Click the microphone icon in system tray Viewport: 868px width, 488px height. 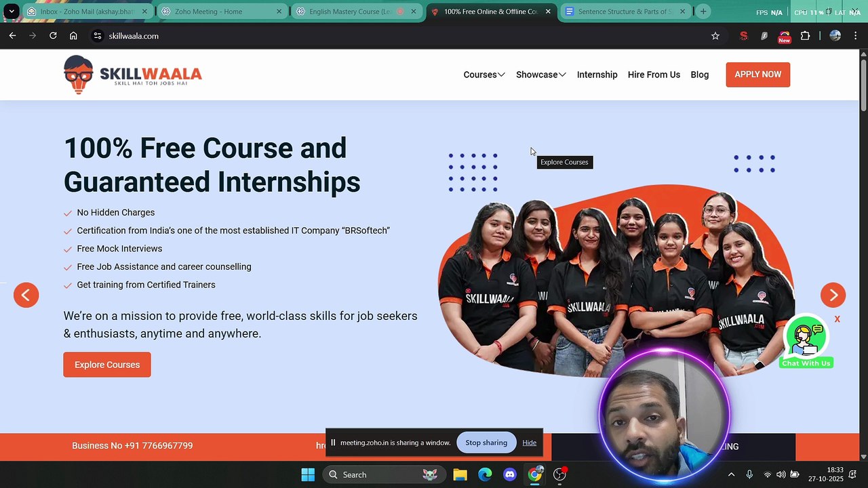pyautogui.click(x=749, y=474)
